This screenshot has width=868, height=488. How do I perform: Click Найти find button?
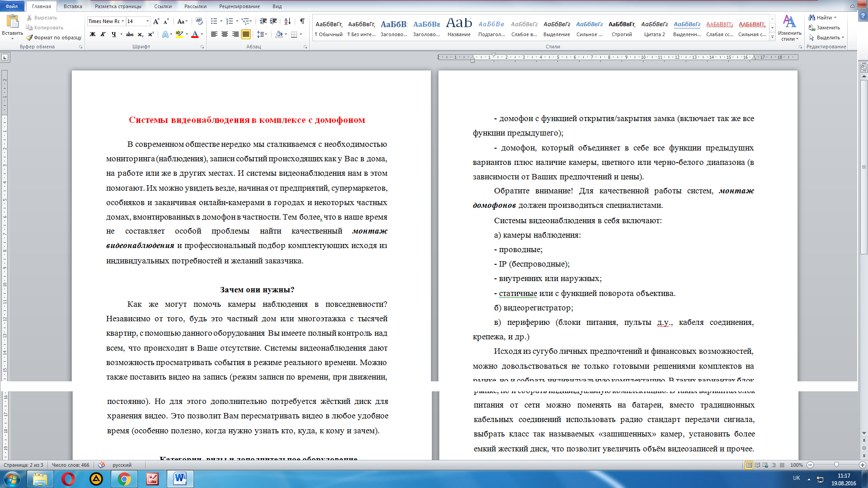coord(822,18)
